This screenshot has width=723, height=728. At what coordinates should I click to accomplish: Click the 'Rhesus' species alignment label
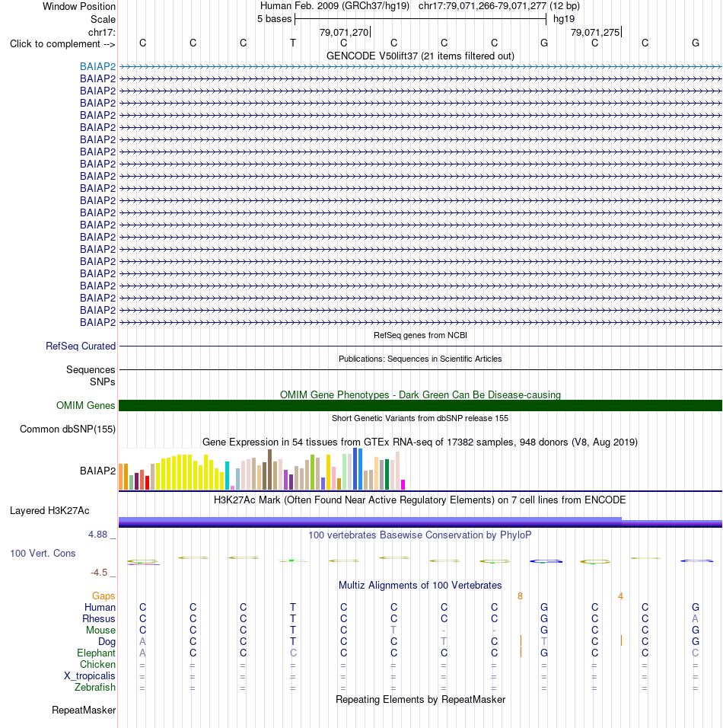99,619
